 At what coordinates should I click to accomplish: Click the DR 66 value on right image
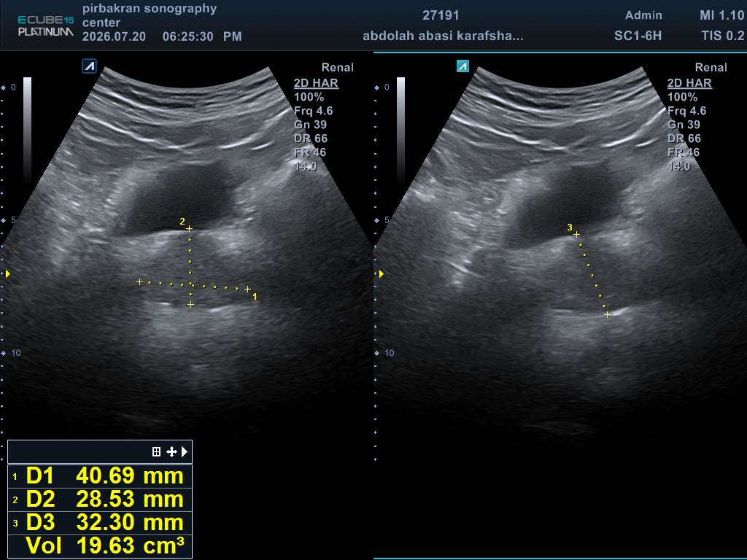pyautogui.click(x=684, y=139)
